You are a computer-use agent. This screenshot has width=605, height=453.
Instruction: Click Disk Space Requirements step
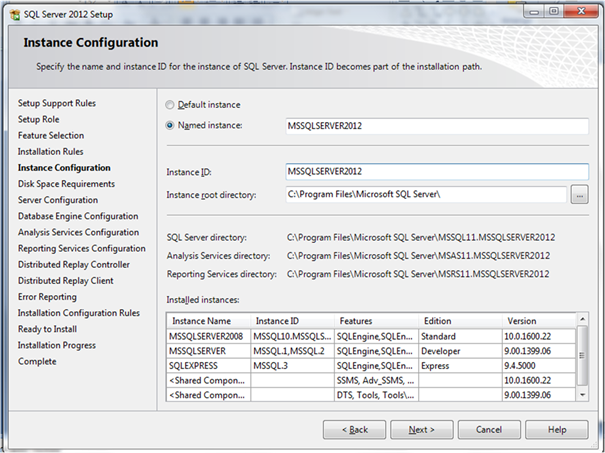pyautogui.click(x=66, y=184)
